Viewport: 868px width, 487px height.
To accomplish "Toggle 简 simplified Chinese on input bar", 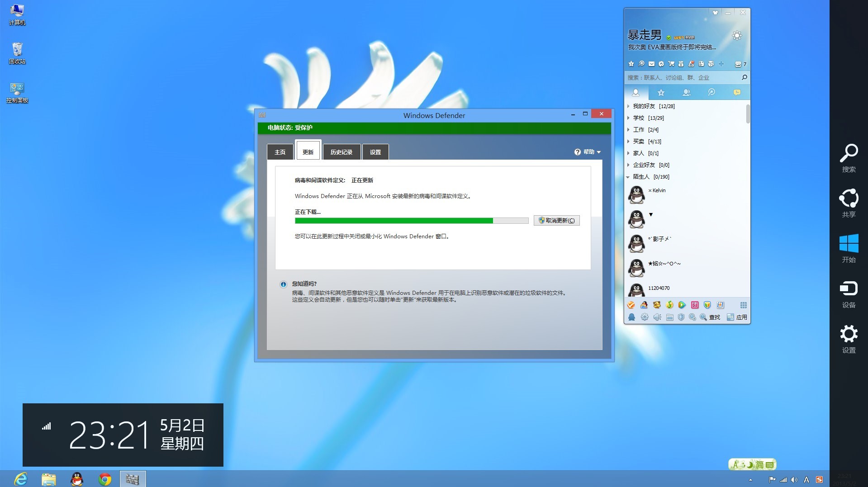I will [760, 464].
